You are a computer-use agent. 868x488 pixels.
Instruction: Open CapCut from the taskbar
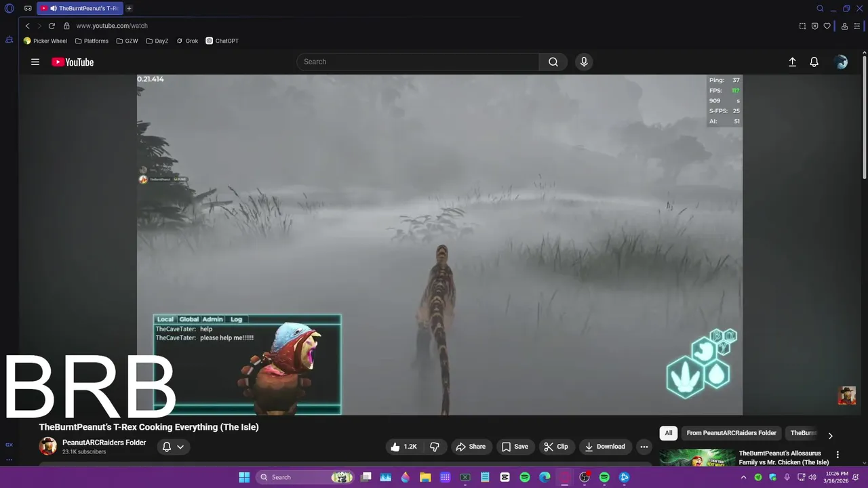[x=505, y=477]
